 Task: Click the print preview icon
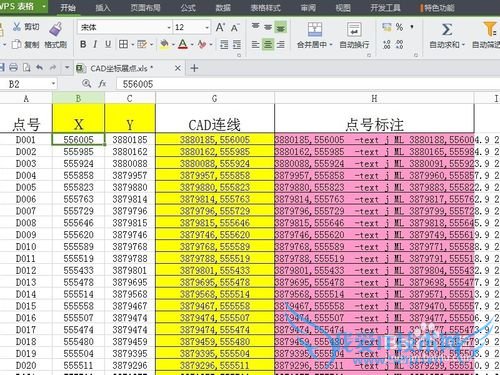pyautogui.click(x=27, y=68)
